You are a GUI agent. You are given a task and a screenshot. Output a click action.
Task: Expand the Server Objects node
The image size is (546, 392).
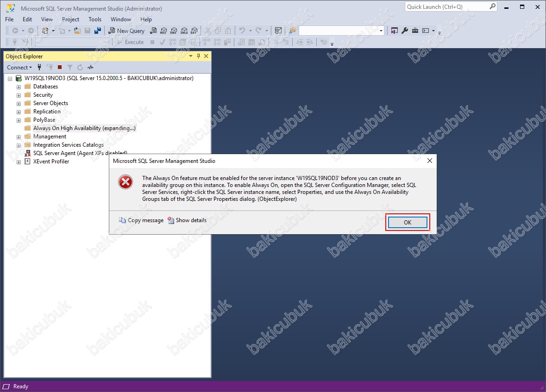(x=19, y=104)
